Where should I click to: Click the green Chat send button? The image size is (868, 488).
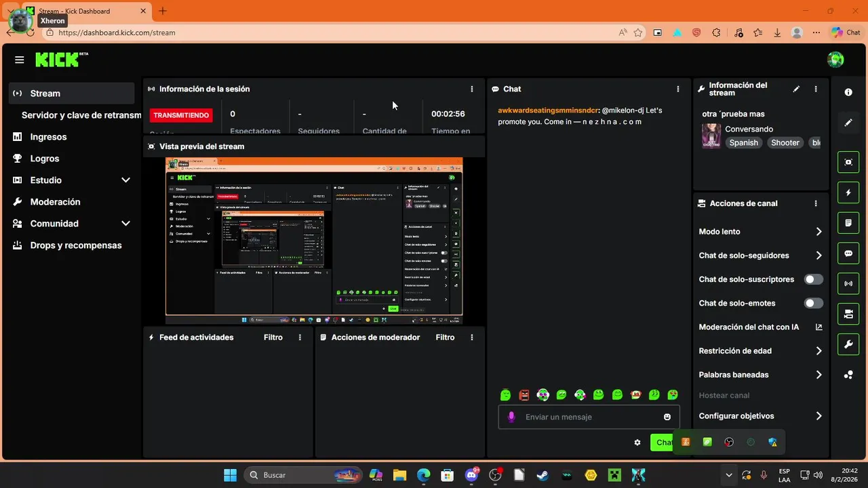point(662,443)
